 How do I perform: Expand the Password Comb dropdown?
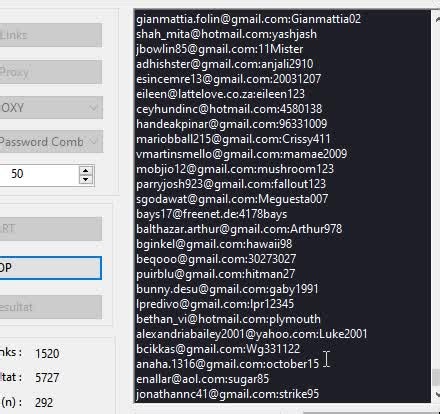(x=51, y=142)
